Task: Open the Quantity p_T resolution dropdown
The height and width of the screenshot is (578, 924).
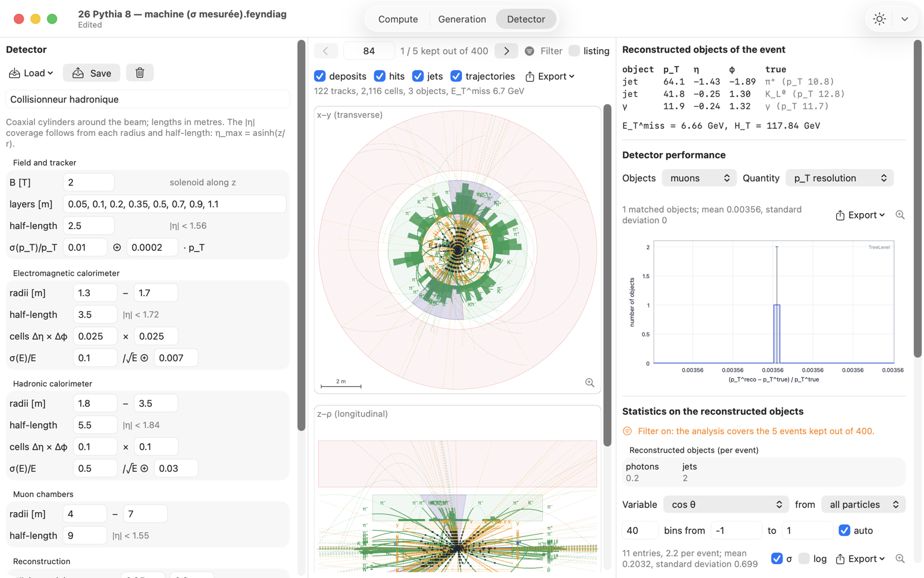Action: (x=840, y=178)
